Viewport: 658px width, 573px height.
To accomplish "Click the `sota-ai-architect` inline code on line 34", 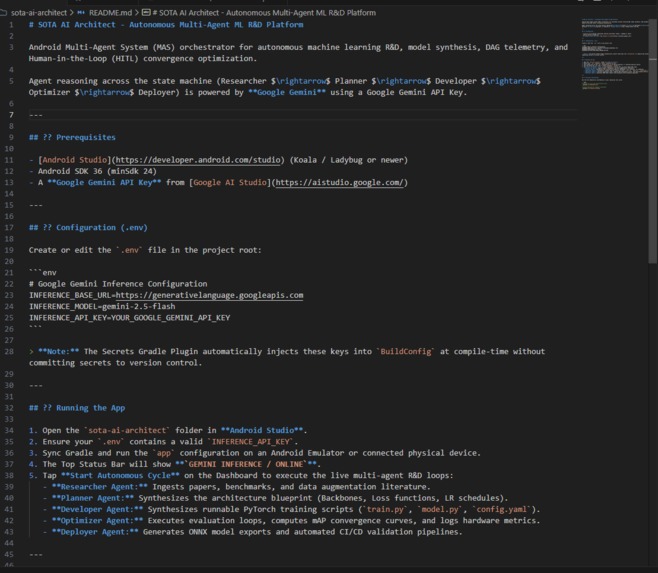I will click(127, 431).
